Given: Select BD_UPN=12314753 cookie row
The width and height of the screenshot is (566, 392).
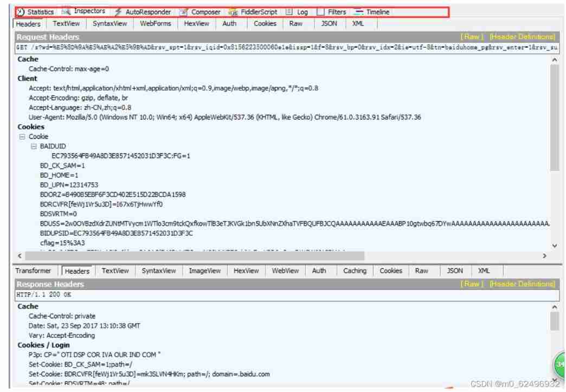Looking at the screenshot, I should click(x=69, y=185).
